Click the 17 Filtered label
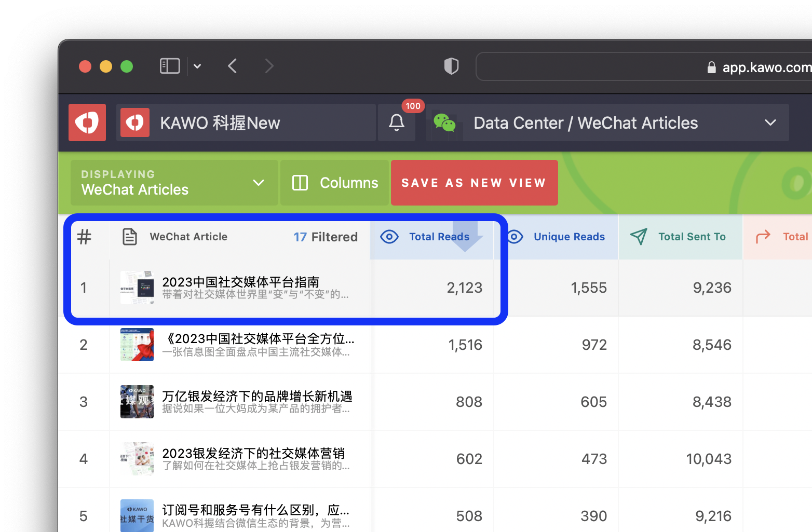Screen dimensions: 812x532 tap(326, 237)
